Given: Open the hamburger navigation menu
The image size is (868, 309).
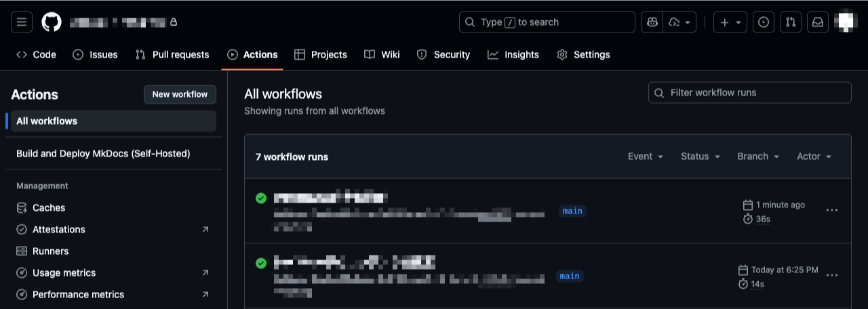Looking at the screenshot, I should pos(22,22).
